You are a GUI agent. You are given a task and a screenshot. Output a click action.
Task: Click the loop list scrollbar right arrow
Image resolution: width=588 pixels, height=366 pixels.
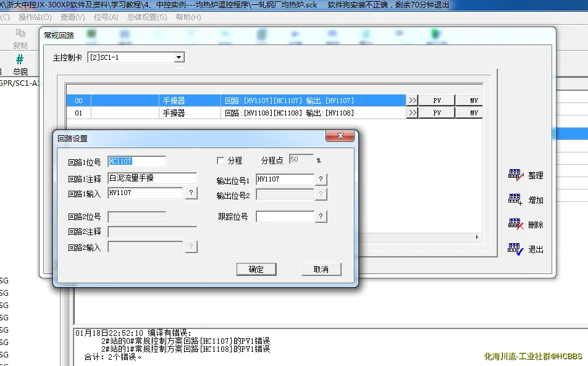[477, 237]
